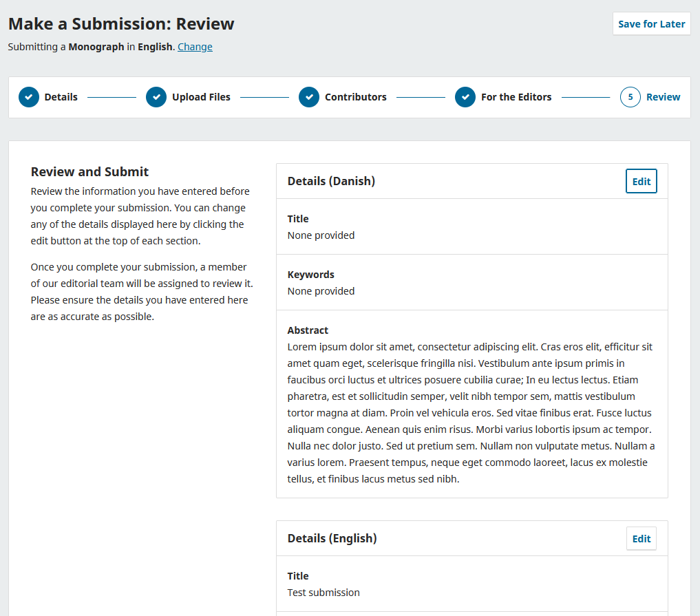Click the For the Editors checkmark icon

click(465, 97)
